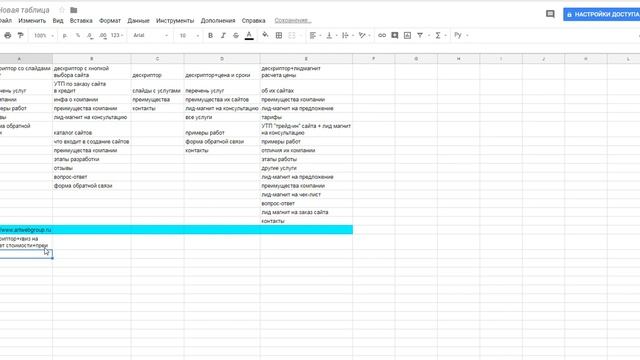The width and height of the screenshot is (640, 360).
Task: Click the cyan highlighted site URL cell
Action: [26, 230]
